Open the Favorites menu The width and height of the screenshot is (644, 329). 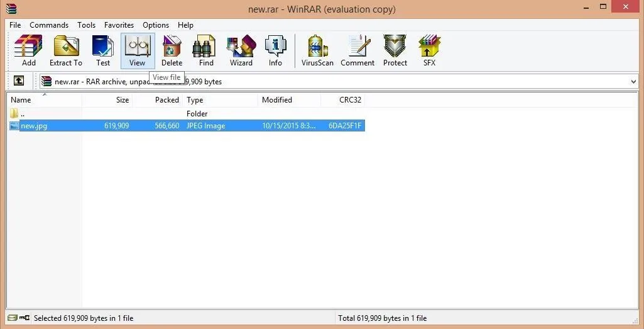[x=119, y=25]
